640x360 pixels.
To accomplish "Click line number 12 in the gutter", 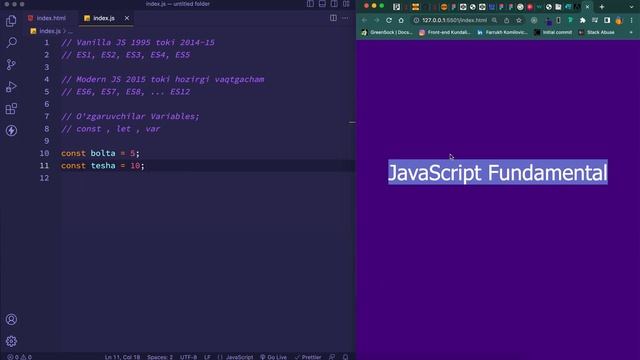I will (44, 178).
